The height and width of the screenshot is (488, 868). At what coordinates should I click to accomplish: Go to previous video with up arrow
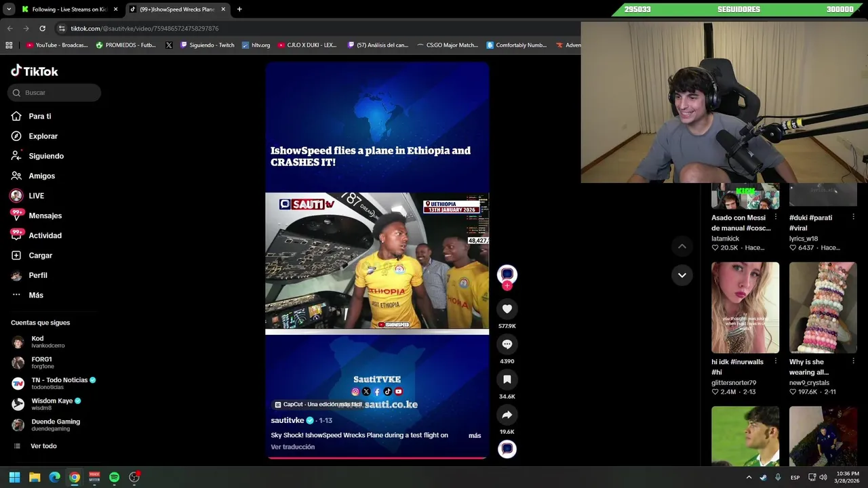(682, 247)
